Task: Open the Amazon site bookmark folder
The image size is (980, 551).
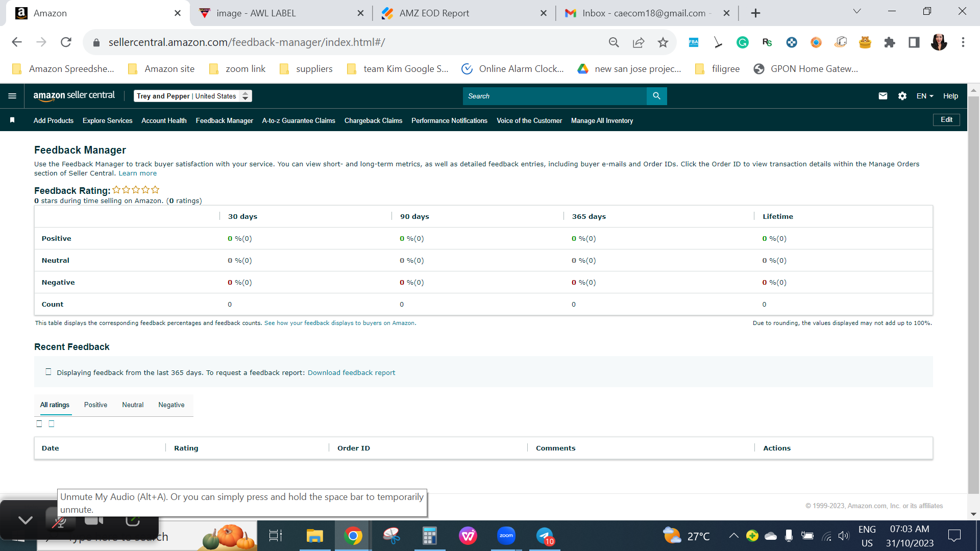Action: pos(161,69)
